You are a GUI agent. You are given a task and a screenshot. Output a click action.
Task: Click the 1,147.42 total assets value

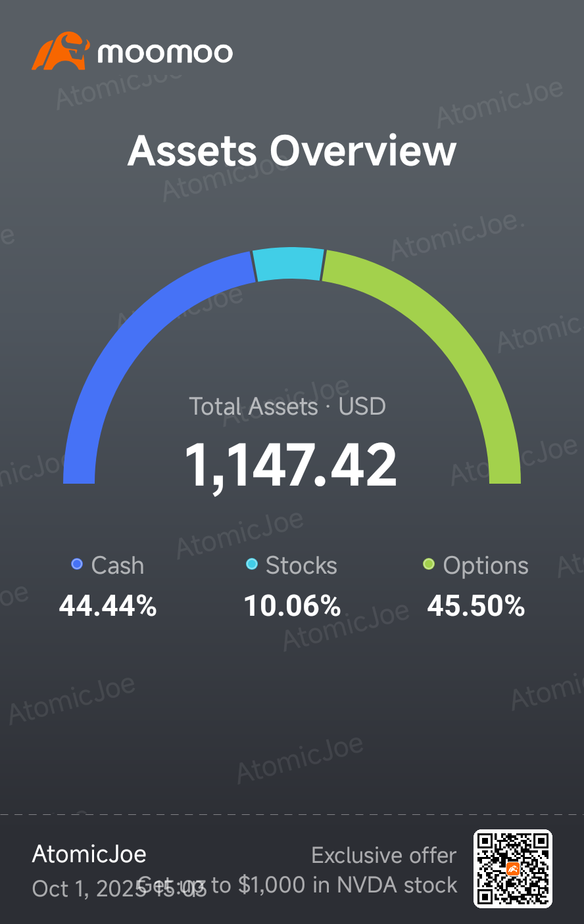tap(291, 465)
